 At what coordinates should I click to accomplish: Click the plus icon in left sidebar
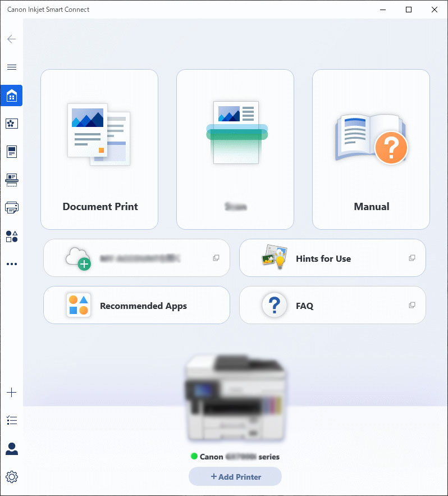[11, 393]
